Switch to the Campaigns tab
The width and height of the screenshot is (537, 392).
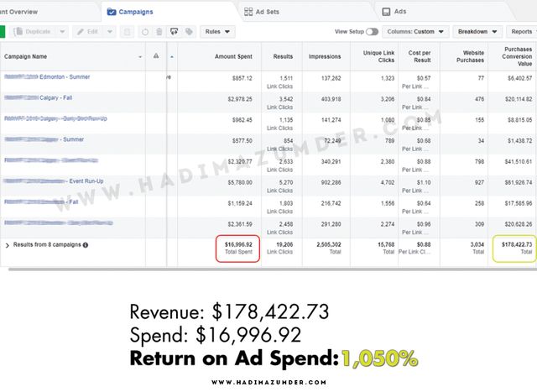click(x=130, y=12)
